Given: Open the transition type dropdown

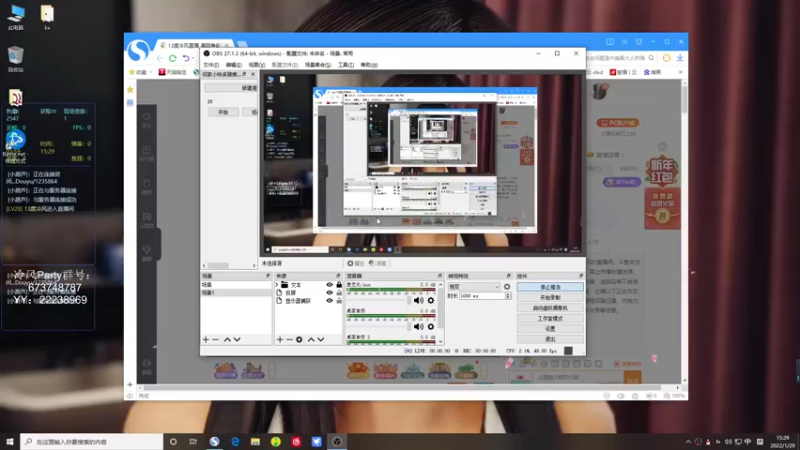Looking at the screenshot, I should point(474,287).
